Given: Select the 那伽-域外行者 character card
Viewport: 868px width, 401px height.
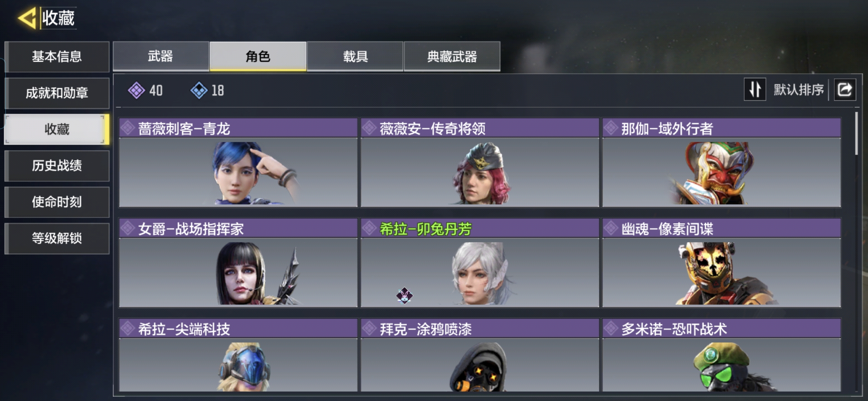Looking at the screenshot, I should (x=721, y=163).
